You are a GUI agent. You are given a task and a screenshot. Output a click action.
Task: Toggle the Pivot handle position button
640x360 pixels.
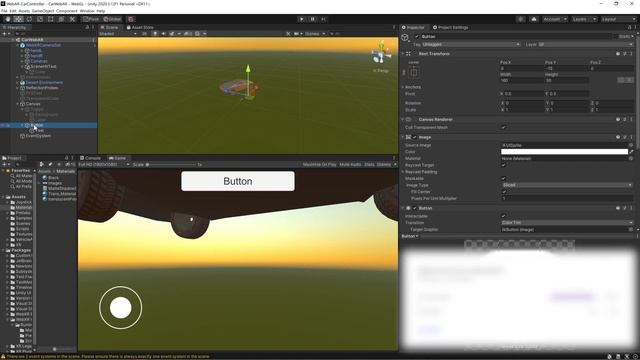point(91,19)
